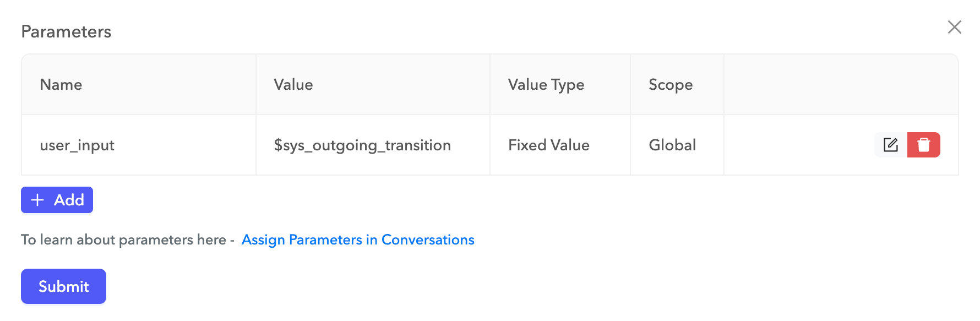Select the Value Type column header
980x321 pixels.
click(547, 84)
